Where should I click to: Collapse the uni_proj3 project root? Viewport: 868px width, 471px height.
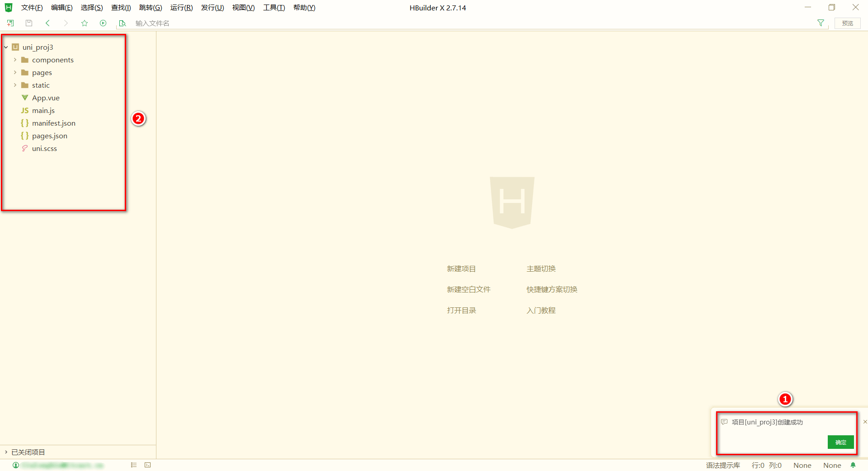(6, 47)
